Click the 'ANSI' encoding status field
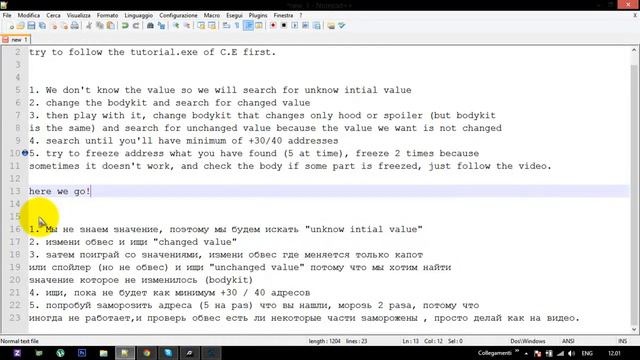Viewport: 640px width, 360px height. [x=568, y=341]
